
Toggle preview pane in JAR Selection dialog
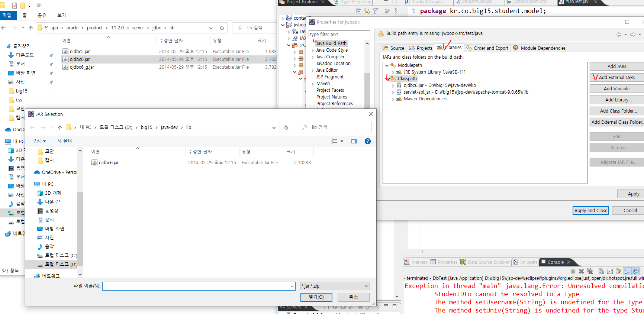pos(354,141)
